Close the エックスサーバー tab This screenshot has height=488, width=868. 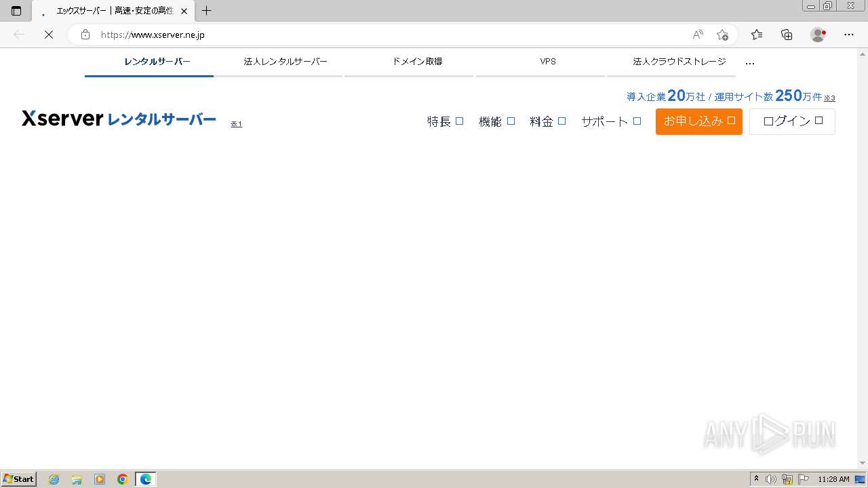tap(184, 11)
